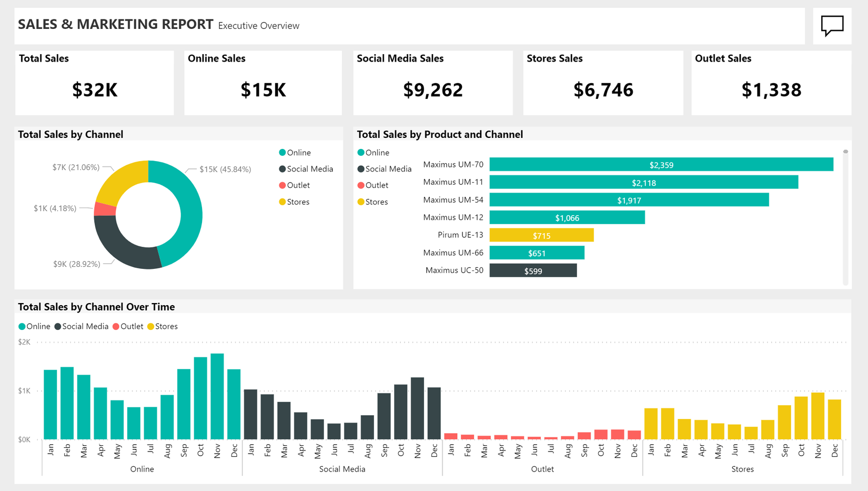Click the Outlet legend dot on donut chart

click(283, 185)
